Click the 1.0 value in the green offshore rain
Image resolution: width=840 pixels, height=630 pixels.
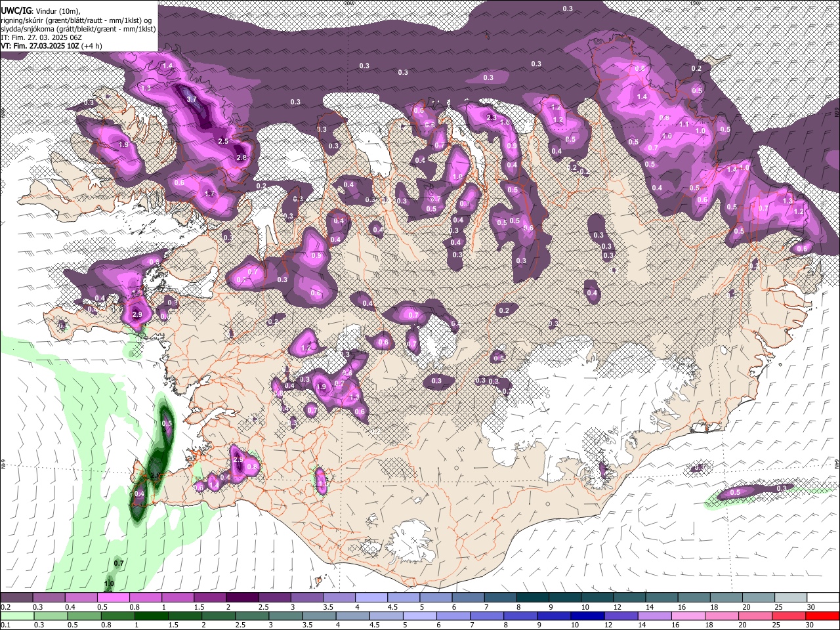[x=109, y=583]
